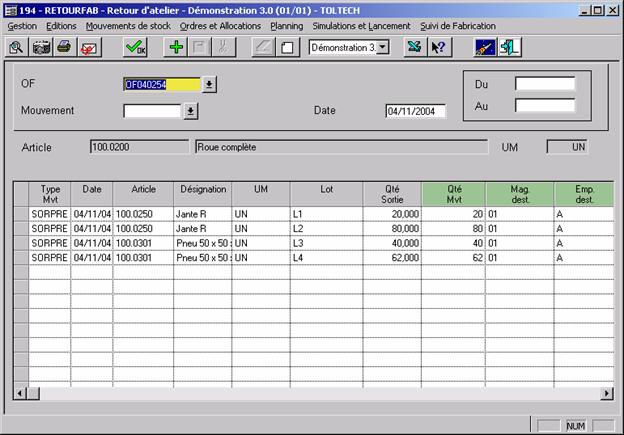The height and width of the screenshot is (435, 624).
Task: Click the blue rocket toolbar icon
Action: point(485,47)
